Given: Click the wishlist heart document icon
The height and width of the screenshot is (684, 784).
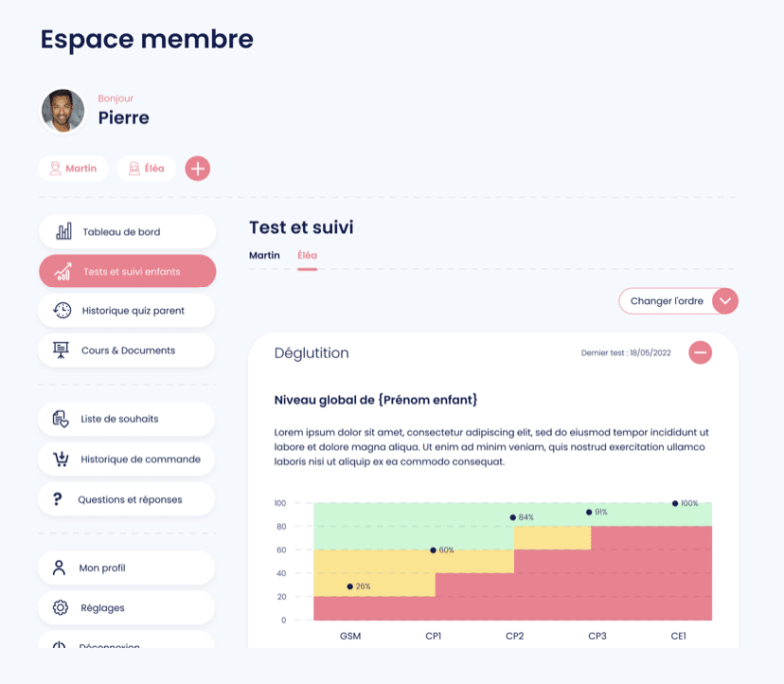Looking at the screenshot, I should pos(61,419).
